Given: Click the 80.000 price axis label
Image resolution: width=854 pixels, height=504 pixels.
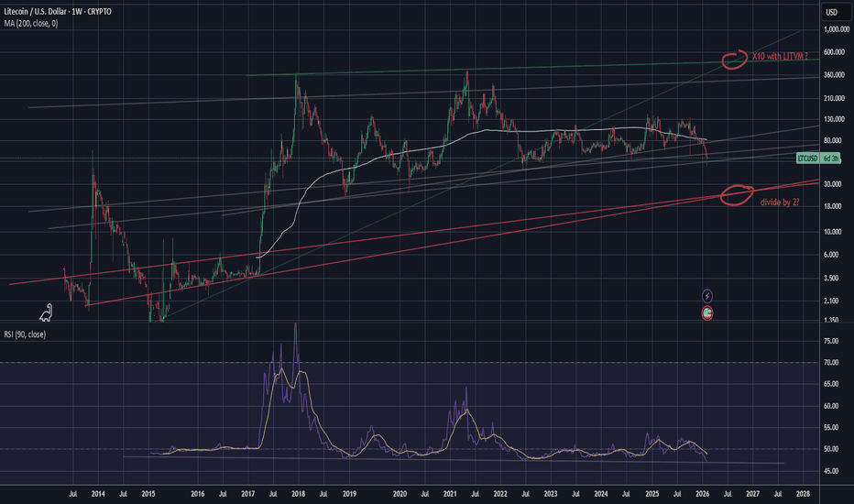Looking at the screenshot, I should point(833,140).
